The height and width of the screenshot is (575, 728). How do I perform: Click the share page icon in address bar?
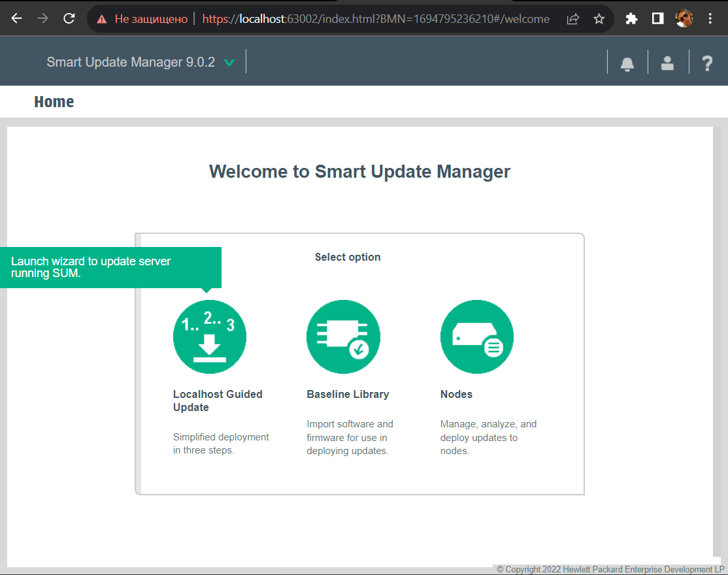(572, 19)
